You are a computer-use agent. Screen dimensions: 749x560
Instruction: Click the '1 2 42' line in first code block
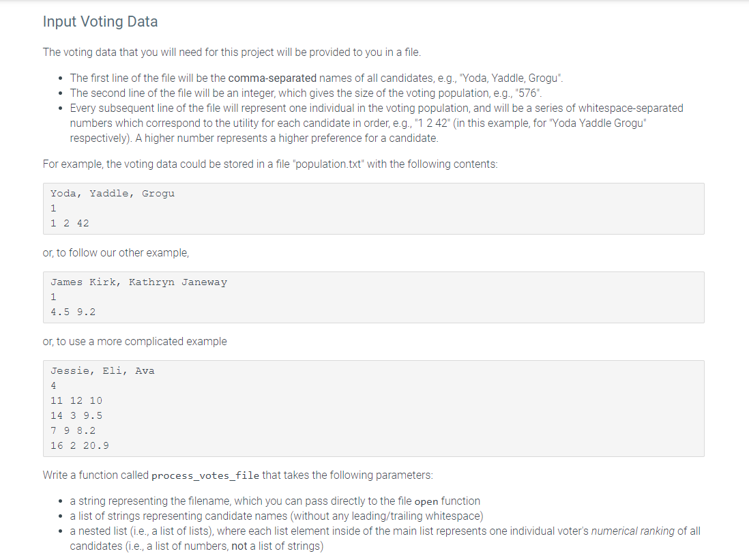tap(70, 224)
